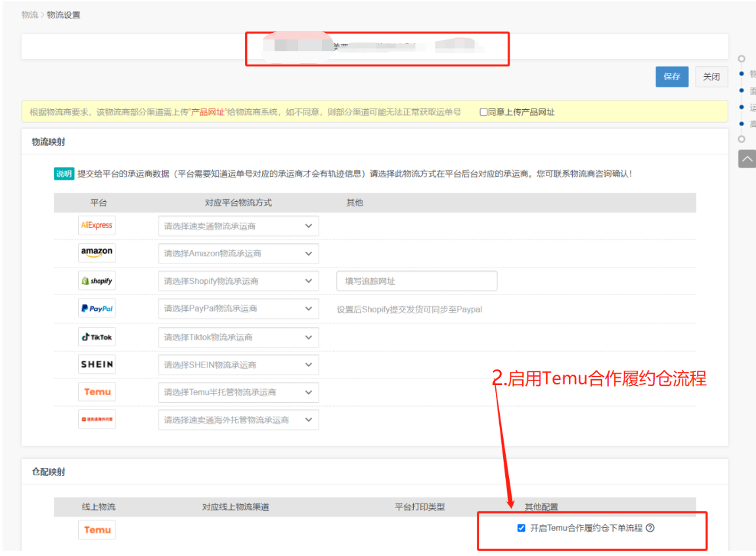Click third blue dot in side navigation

coord(742,107)
